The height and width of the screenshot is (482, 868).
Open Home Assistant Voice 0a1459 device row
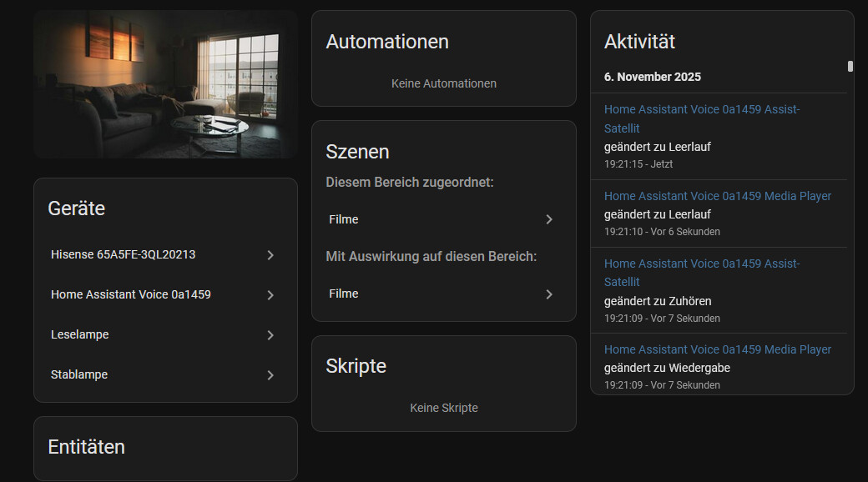[165, 294]
